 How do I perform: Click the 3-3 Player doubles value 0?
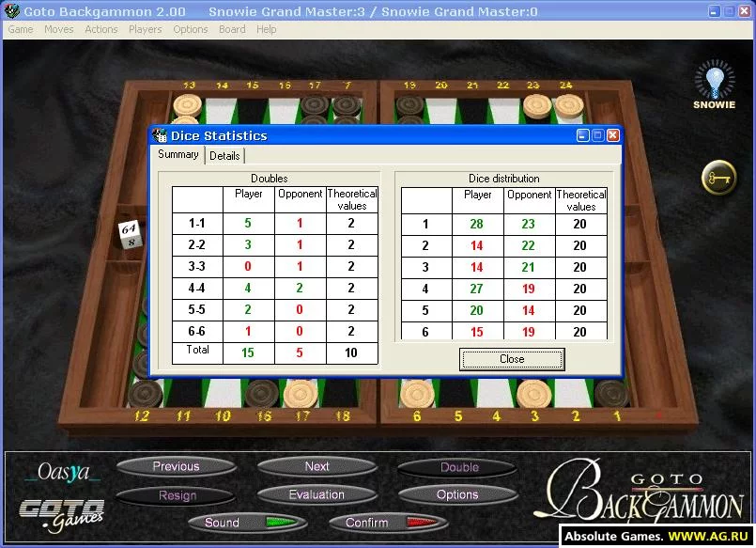(x=248, y=266)
